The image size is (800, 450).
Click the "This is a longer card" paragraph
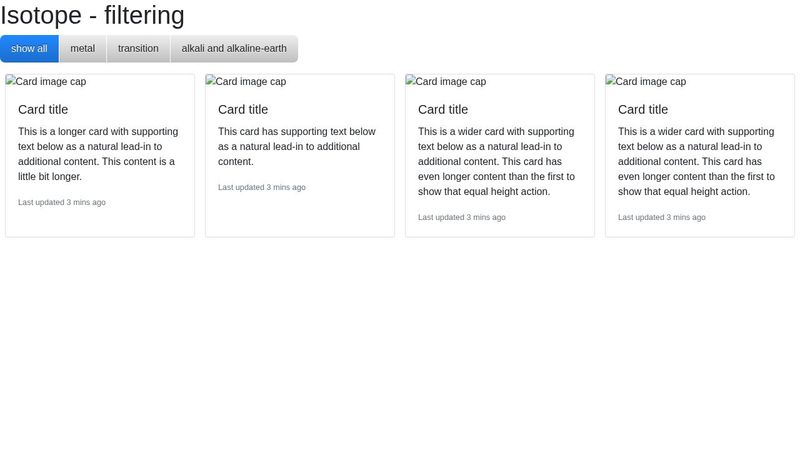(98, 154)
